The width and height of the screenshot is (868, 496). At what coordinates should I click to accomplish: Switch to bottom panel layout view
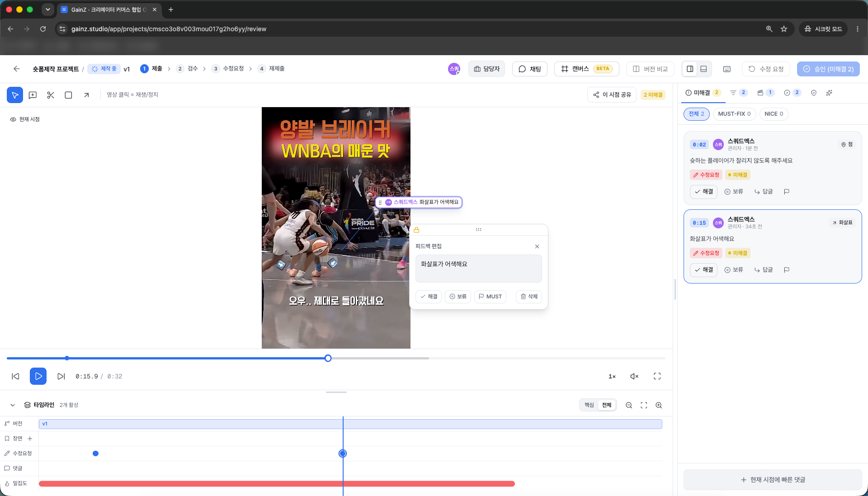(x=703, y=69)
